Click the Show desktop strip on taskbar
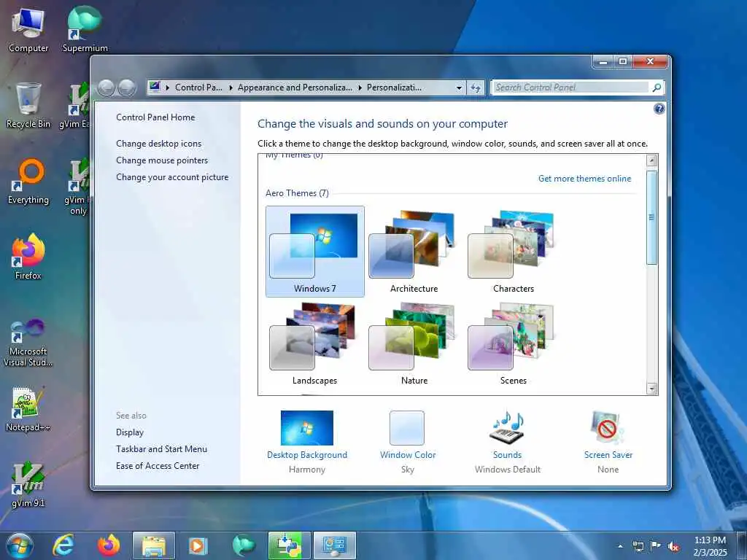The width and height of the screenshot is (747, 560). click(x=742, y=545)
